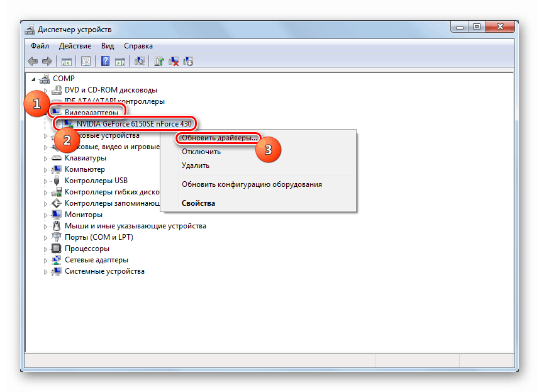Choose Обновить драйверы... from context menu
Viewport: 539px width, 392px height.
[219, 138]
